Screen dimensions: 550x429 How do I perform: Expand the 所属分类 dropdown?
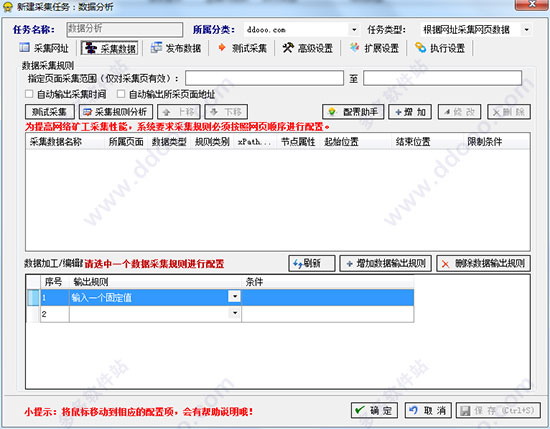point(354,30)
